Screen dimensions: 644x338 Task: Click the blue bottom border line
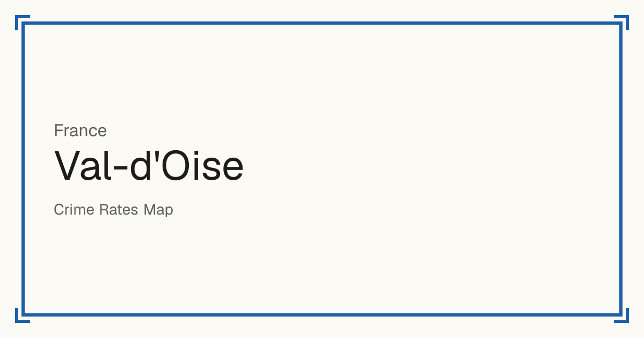click(x=322, y=315)
